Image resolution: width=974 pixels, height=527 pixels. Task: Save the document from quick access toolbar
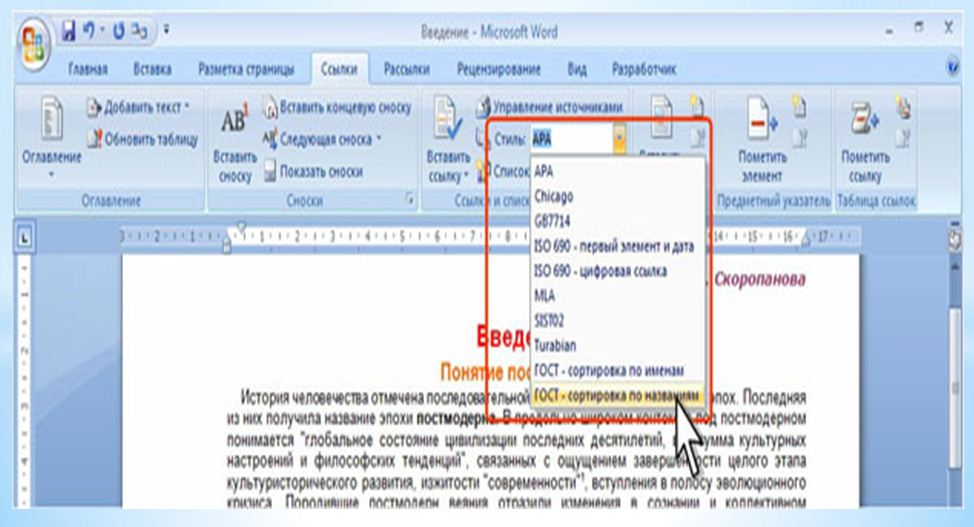pyautogui.click(x=68, y=30)
